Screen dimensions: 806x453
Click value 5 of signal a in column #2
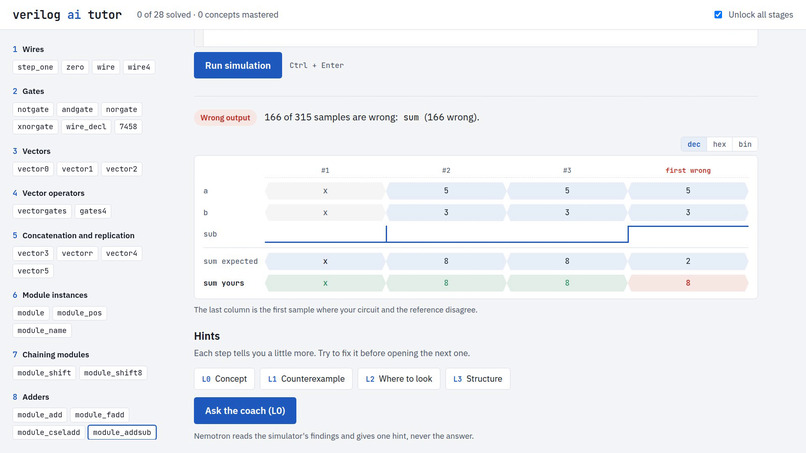tap(446, 191)
